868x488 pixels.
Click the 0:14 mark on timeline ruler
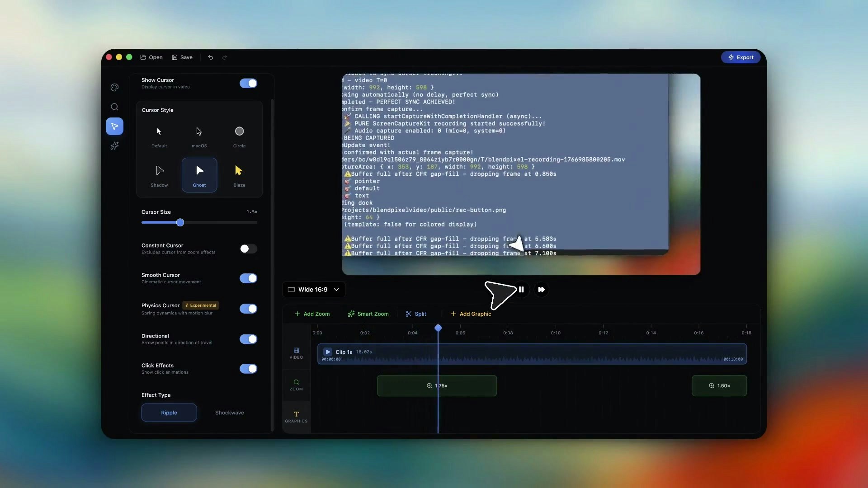(651, 333)
